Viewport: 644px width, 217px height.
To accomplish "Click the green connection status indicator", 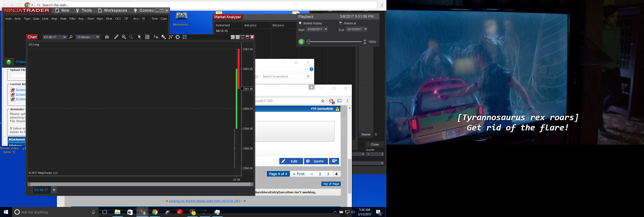I will point(9,62).
